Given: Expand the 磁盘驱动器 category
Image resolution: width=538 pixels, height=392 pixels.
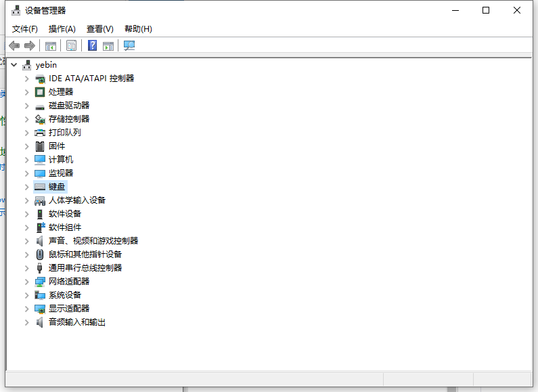Looking at the screenshot, I should point(27,106).
